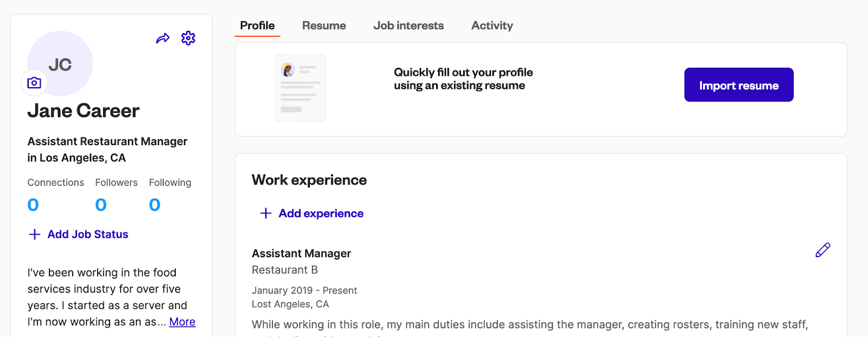Viewport: 868px width, 337px height.
Task: Open the Following count
Action: click(155, 205)
